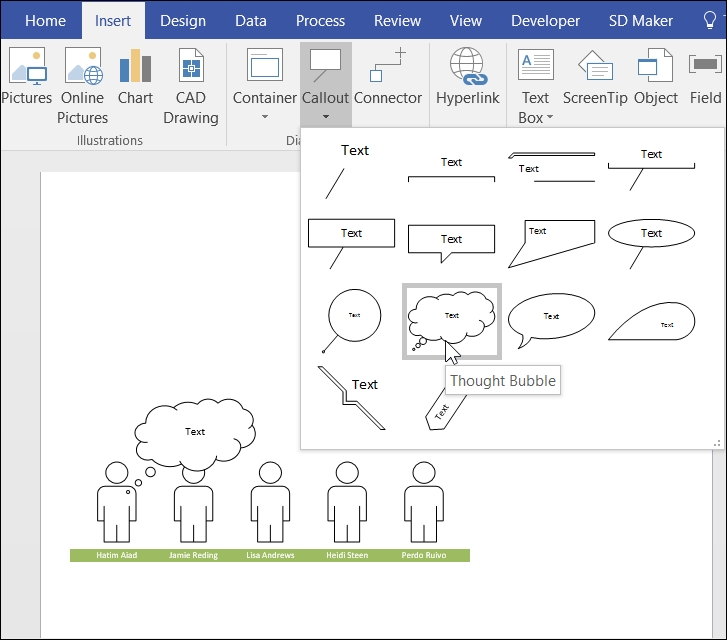Choose the bracket-below text callout
This screenshot has width=727, height=640.
(x=451, y=170)
